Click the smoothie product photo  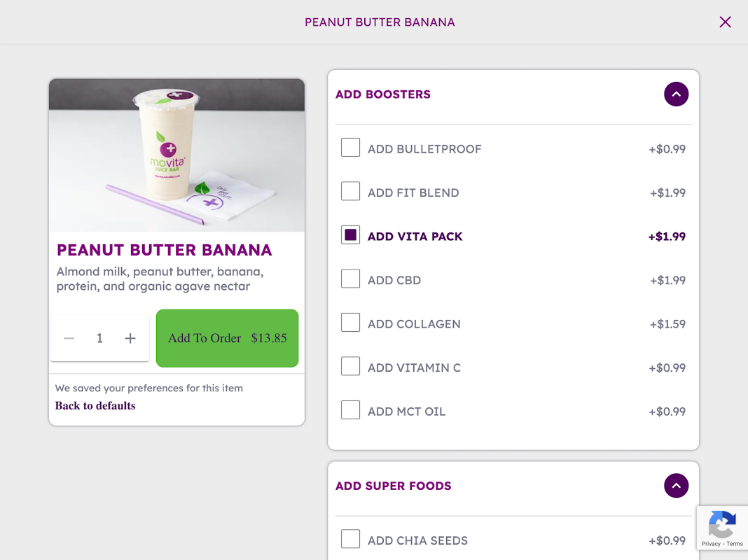tap(176, 155)
